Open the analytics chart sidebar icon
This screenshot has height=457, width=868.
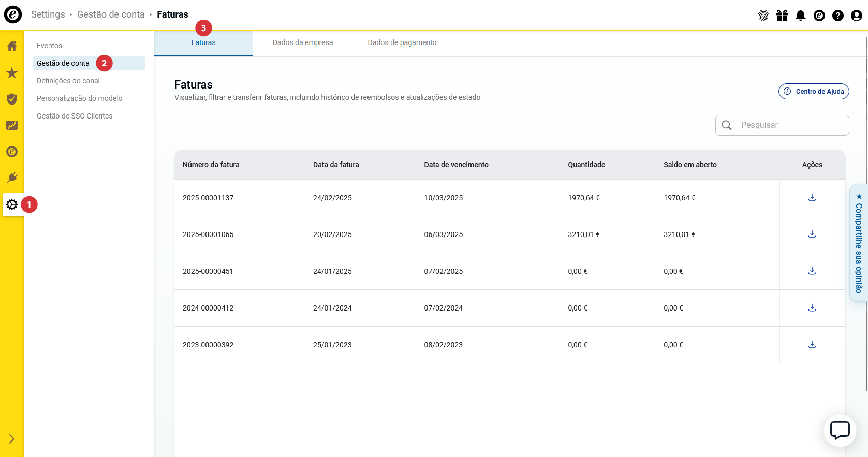pos(12,125)
